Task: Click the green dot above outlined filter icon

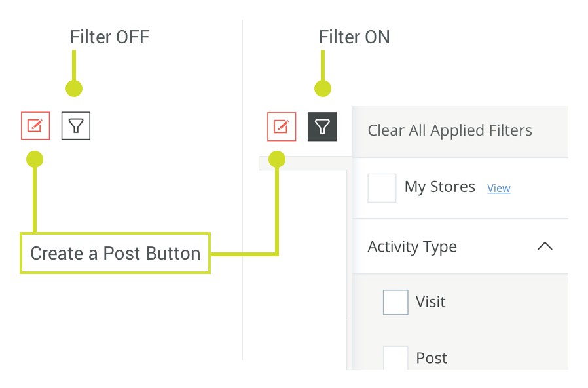Action: coord(74,88)
